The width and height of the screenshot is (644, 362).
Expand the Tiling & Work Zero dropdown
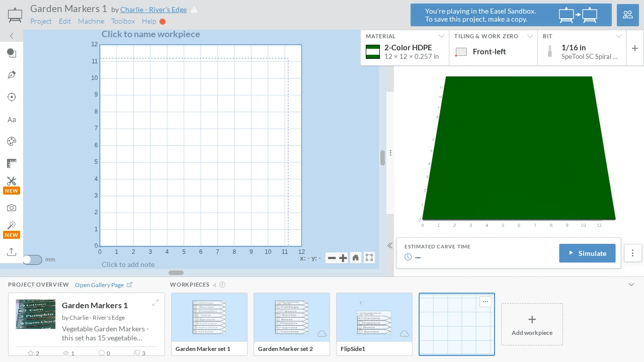tap(530, 36)
